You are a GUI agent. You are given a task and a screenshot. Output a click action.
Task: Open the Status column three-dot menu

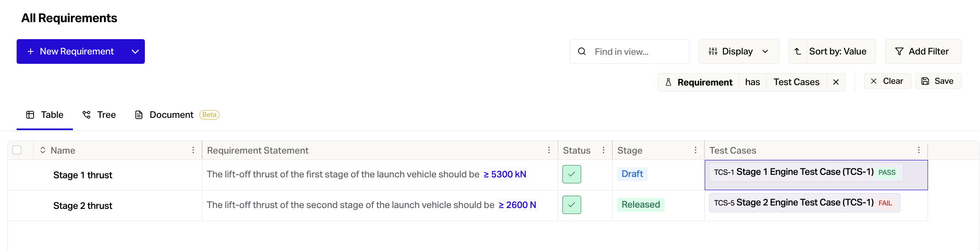603,150
